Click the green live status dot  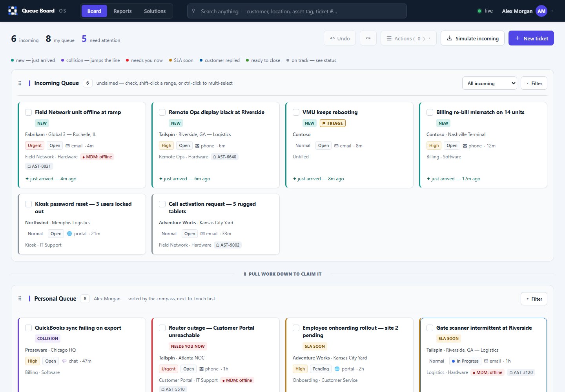pyautogui.click(x=479, y=11)
